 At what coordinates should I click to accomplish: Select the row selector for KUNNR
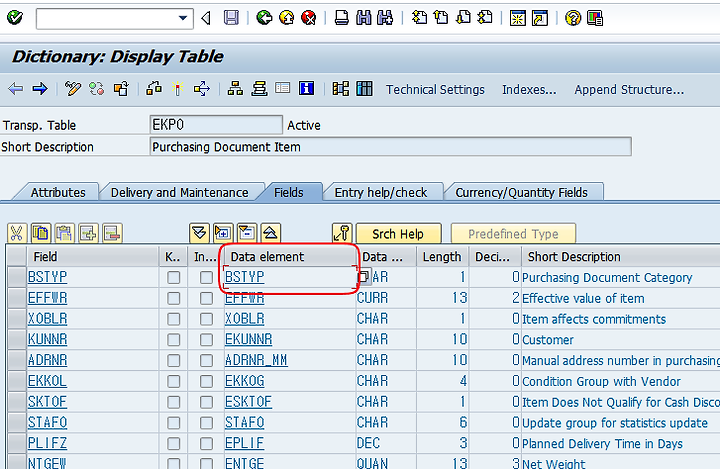click(x=17, y=339)
